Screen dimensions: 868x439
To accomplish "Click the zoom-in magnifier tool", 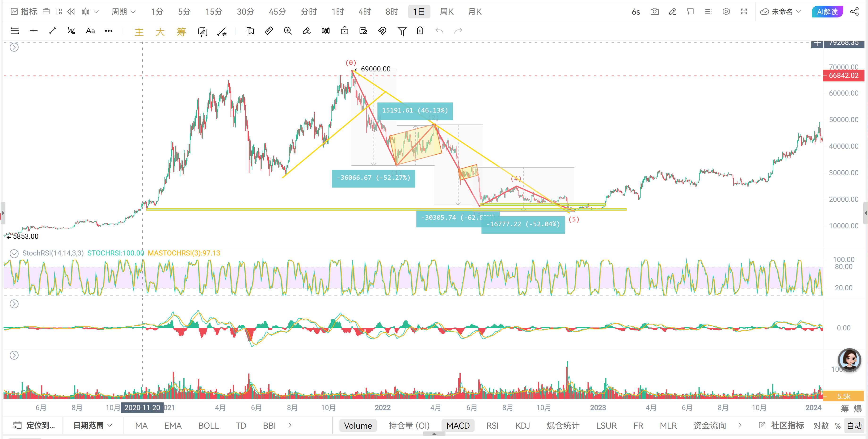I will 287,31.
